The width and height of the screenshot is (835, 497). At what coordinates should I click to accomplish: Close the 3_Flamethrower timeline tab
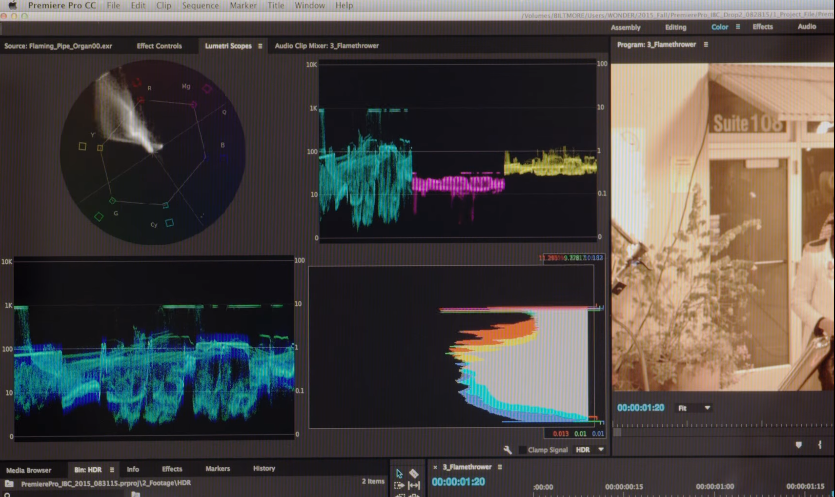point(435,467)
